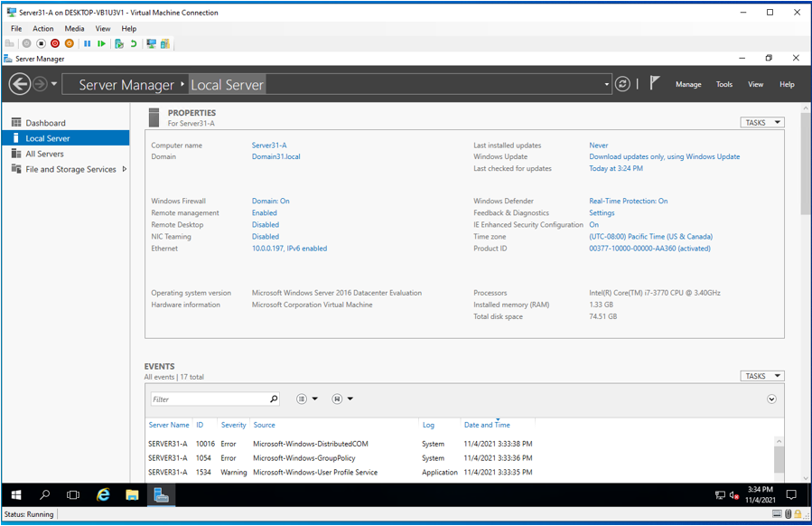Click the Domain31.local link
The image size is (812, 526).
coord(275,156)
